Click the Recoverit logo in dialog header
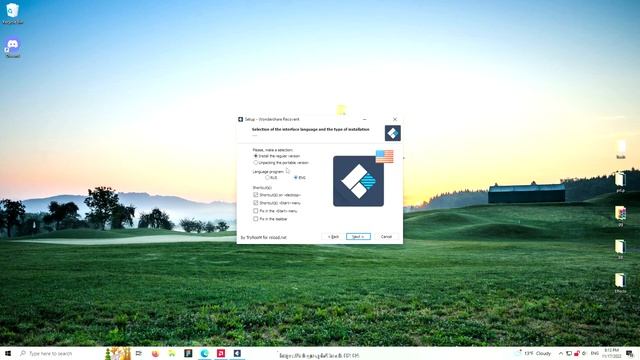Viewport: 640px width, 360px height. tap(393, 133)
